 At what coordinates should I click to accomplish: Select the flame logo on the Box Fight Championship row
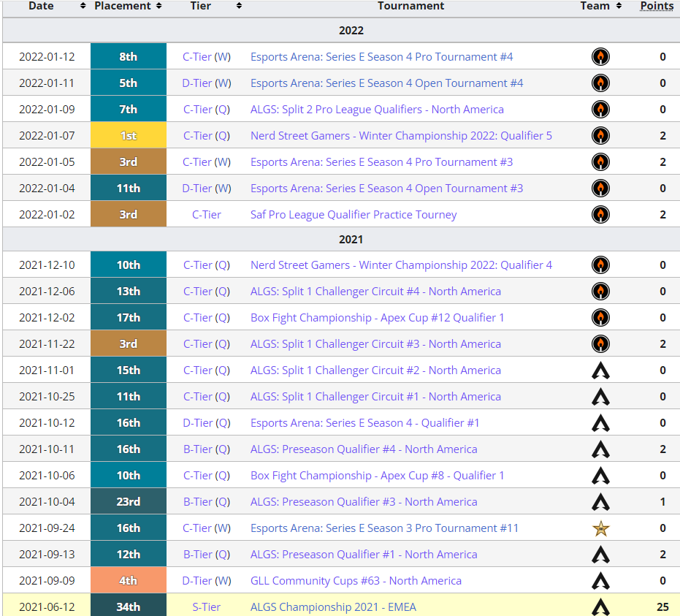click(600, 317)
